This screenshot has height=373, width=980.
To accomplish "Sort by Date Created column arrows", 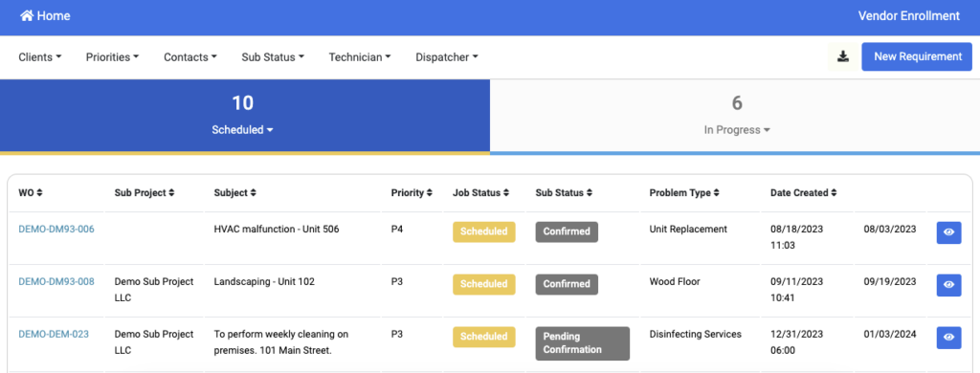I will tap(834, 193).
